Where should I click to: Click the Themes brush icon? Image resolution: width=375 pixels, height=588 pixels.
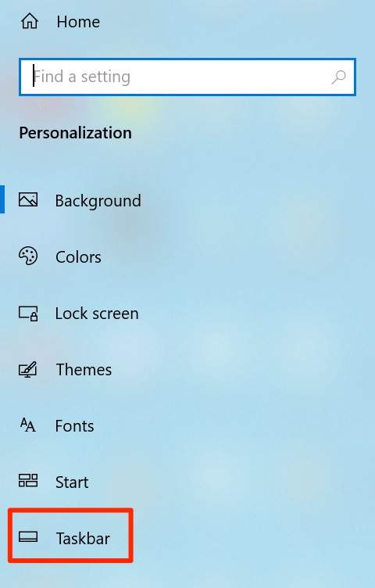coord(28,369)
